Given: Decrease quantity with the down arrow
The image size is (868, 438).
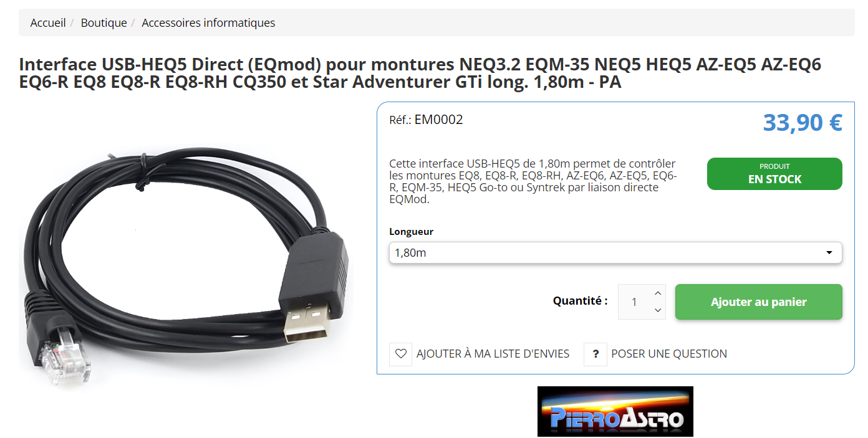Looking at the screenshot, I should pyautogui.click(x=658, y=310).
